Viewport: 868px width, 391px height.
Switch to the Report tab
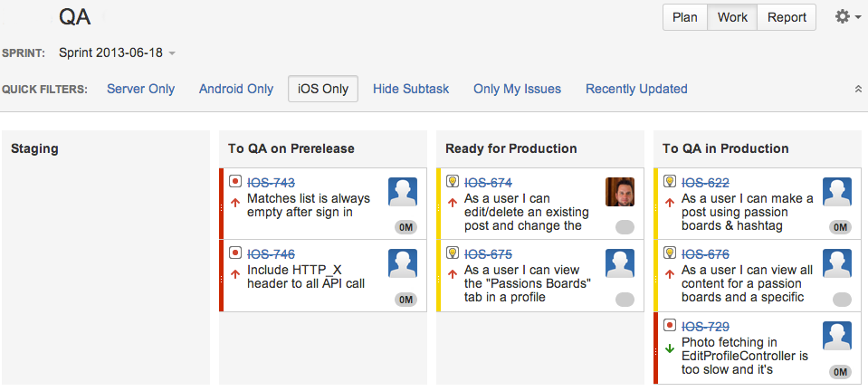click(787, 17)
